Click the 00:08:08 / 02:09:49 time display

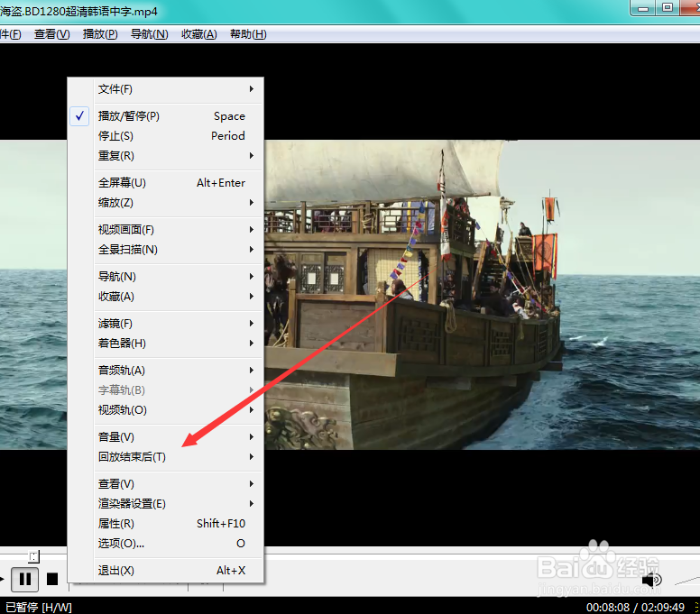point(635,608)
